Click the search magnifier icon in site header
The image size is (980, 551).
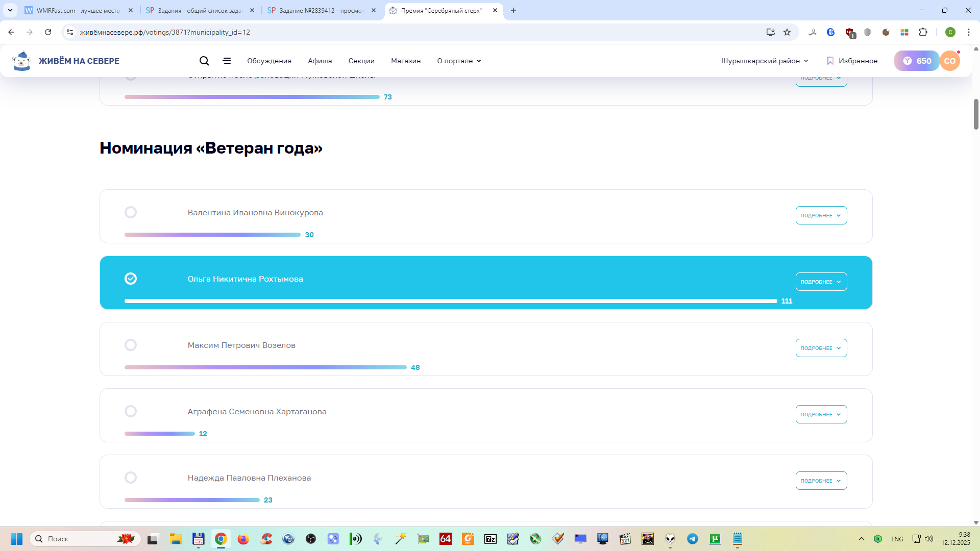[204, 61]
